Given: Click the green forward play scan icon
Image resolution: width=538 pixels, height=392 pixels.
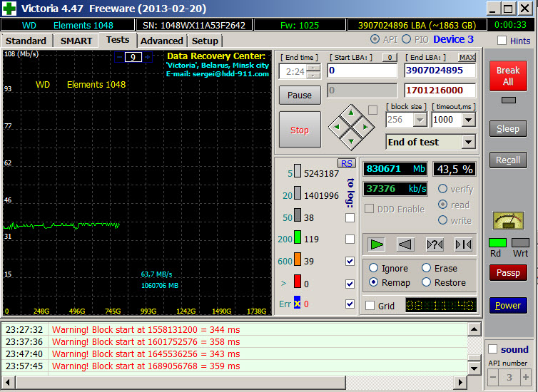Looking at the screenshot, I should click(377, 244).
